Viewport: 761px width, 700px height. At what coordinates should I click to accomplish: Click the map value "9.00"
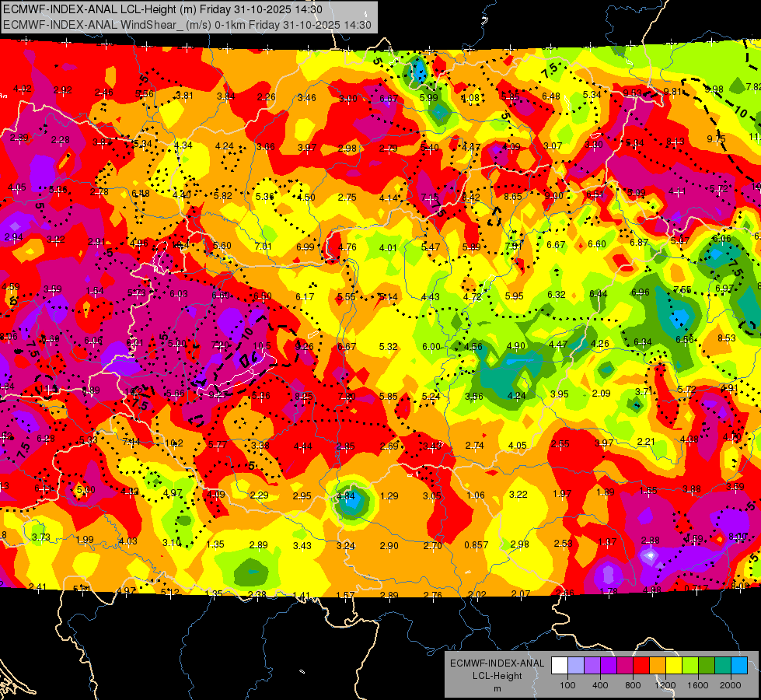(553, 196)
